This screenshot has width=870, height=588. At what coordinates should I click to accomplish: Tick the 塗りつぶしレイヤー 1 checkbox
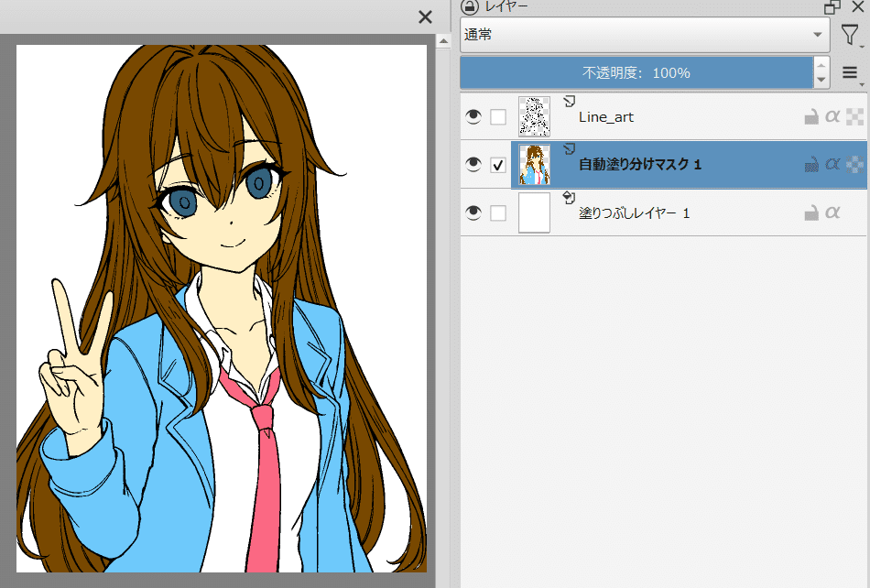click(498, 213)
